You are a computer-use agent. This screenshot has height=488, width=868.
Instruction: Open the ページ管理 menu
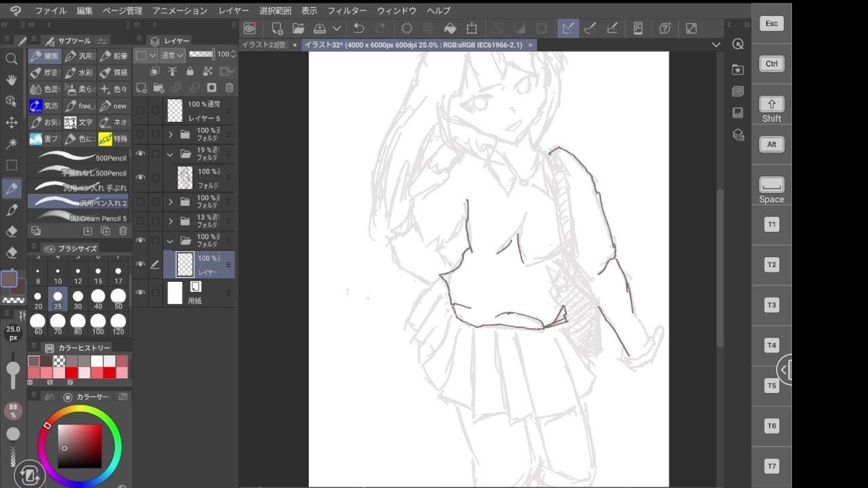point(123,11)
